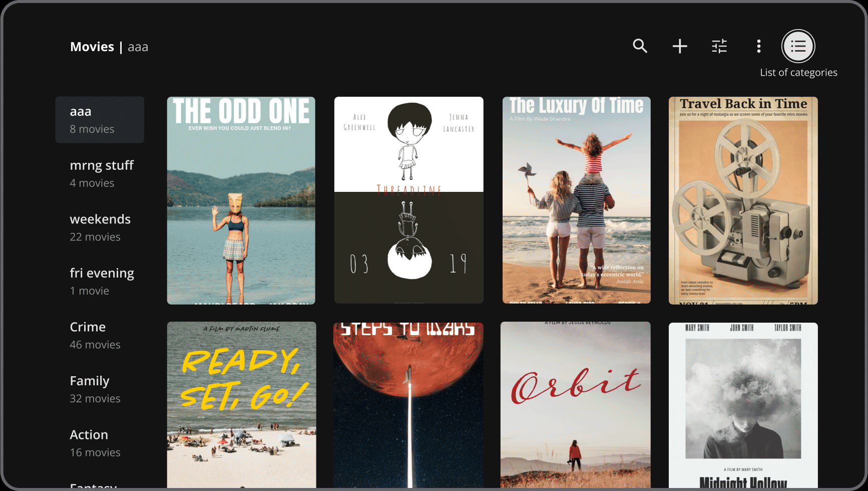Open the three-dot more options menu
868x491 pixels.
click(x=759, y=46)
